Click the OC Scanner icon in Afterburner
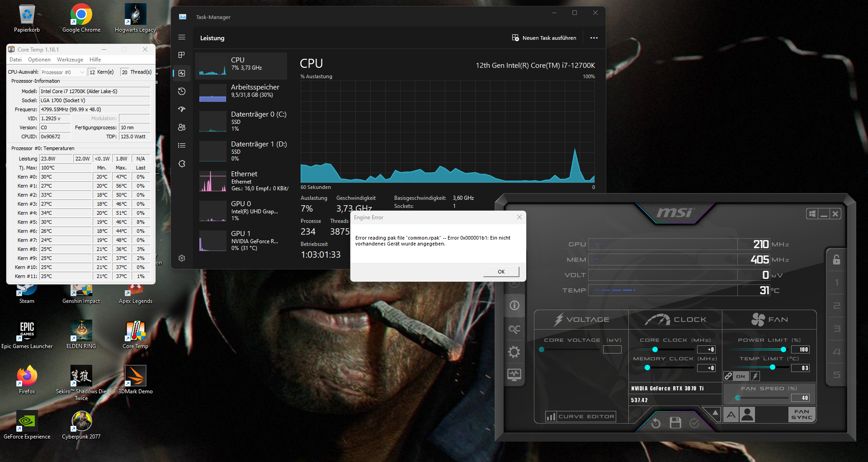 514,329
